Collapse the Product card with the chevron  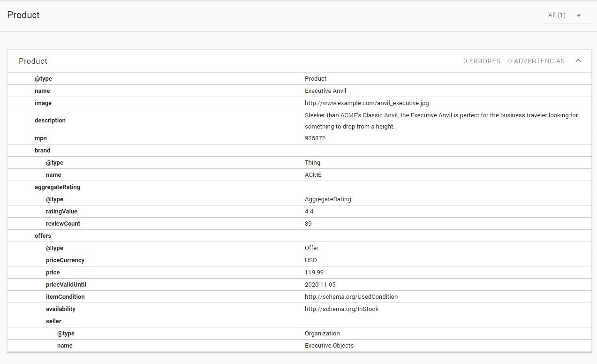click(578, 61)
